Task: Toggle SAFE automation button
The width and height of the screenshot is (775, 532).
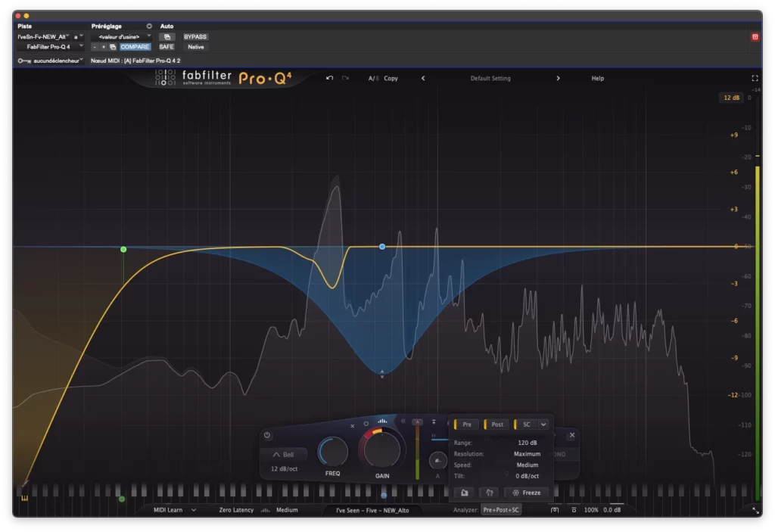Action: (x=167, y=47)
